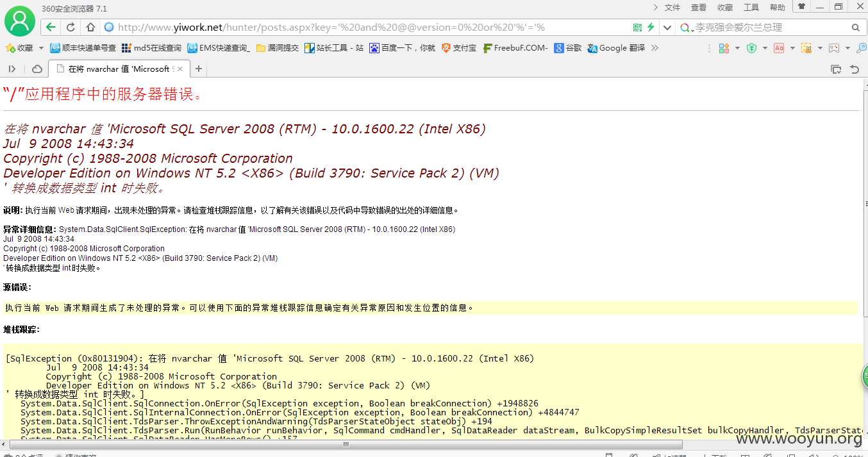Select the 在将 nvarchar 值 'Microsoft tab
The height and width of the screenshot is (457, 868).
(119, 69)
